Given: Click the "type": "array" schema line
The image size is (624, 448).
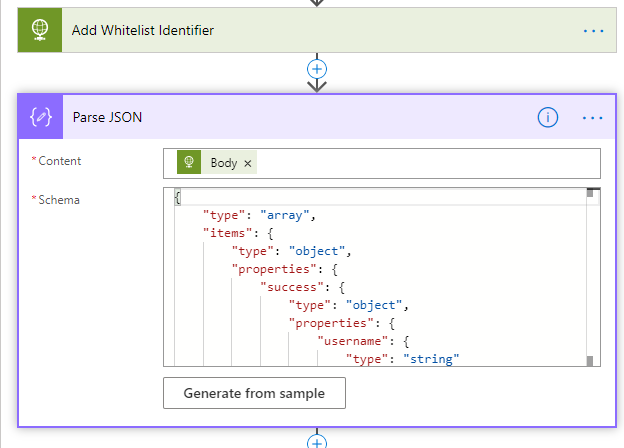Looking at the screenshot, I should 259,215.
